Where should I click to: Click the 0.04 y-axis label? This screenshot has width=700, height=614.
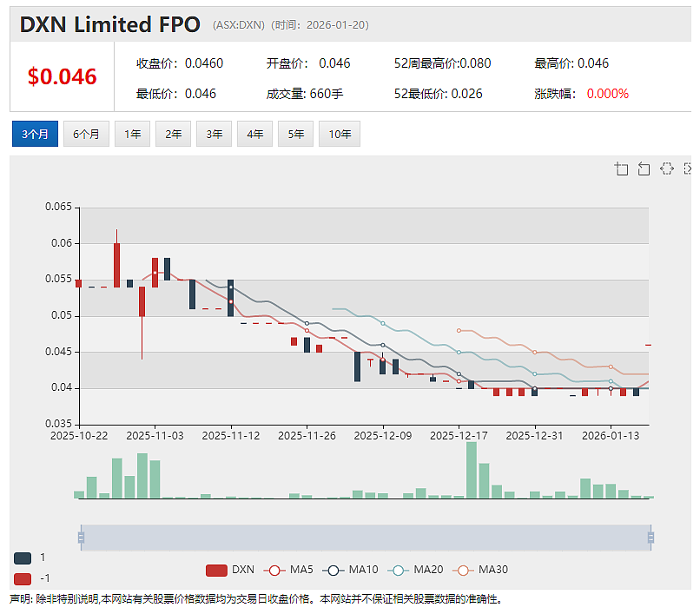pyautogui.click(x=62, y=387)
